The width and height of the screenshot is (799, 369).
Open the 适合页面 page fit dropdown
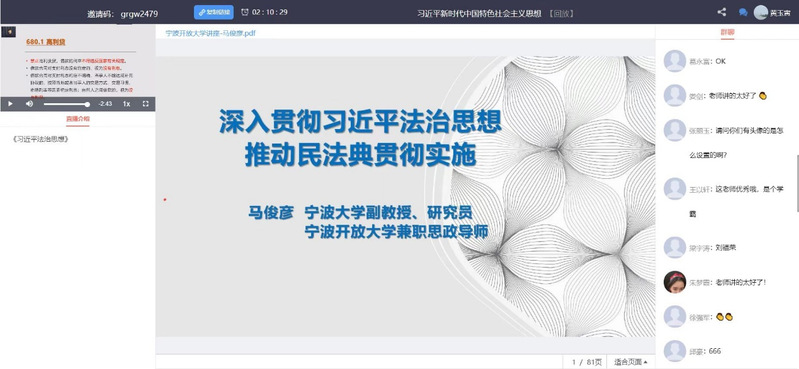630,362
